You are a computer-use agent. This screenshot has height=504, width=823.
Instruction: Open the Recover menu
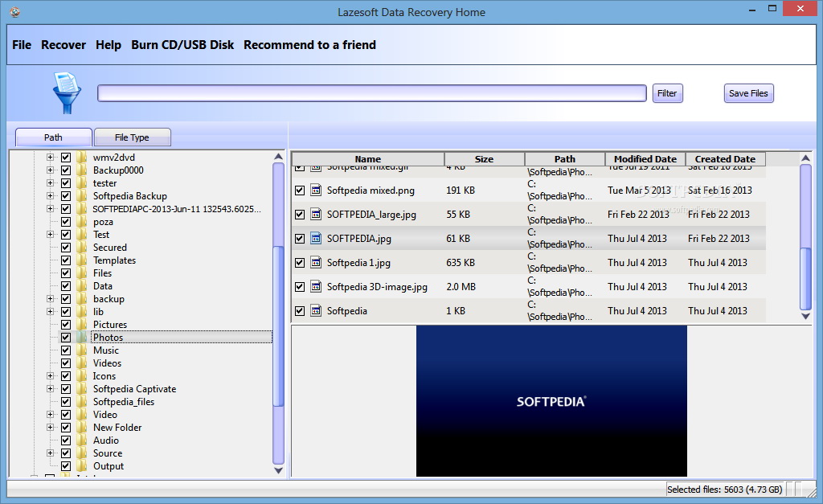click(63, 45)
